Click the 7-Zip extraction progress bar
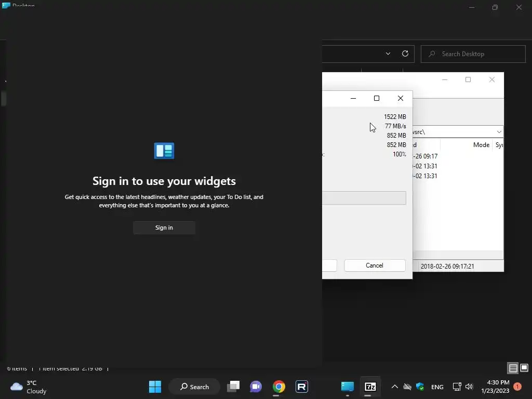This screenshot has width=532, height=399. [x=364, y=198]
